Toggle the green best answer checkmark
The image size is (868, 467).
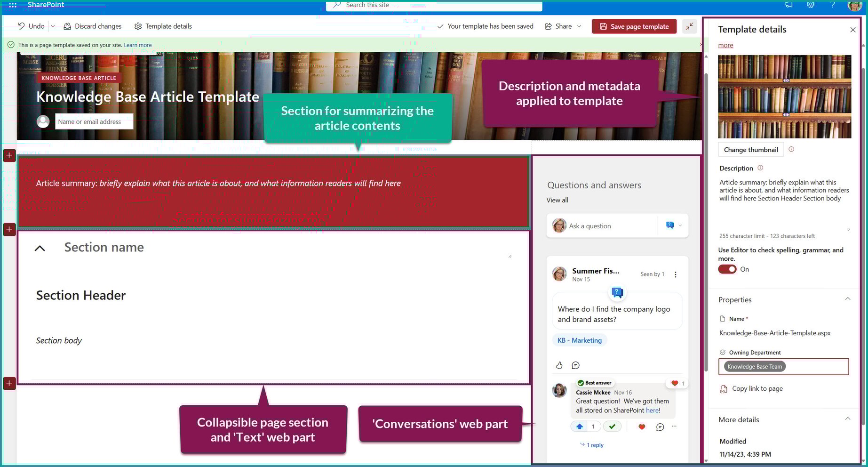coord(612,426)
